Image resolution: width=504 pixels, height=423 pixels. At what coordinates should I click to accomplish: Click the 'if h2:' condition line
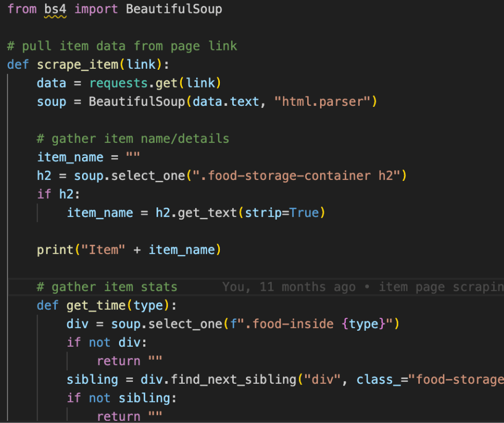[59, 194]
